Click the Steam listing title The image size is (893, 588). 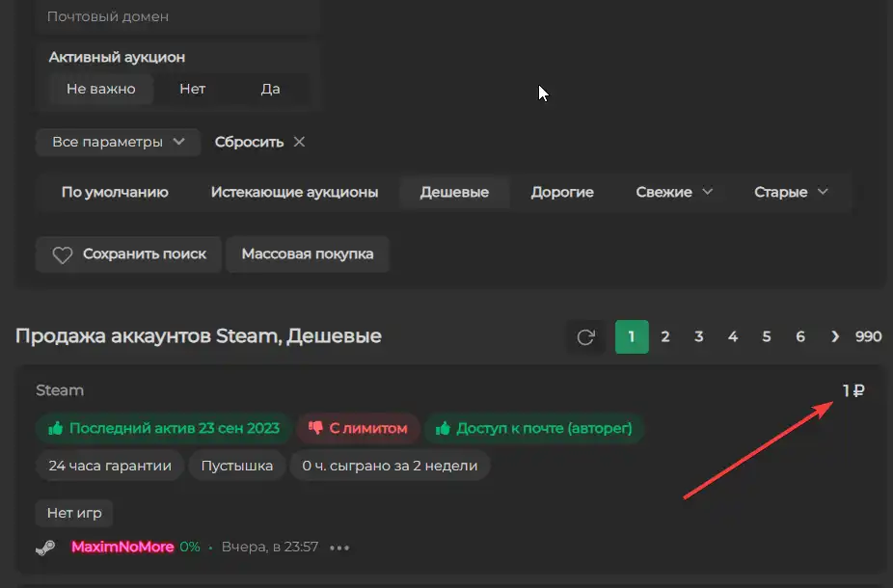click(x=60, y=390)
